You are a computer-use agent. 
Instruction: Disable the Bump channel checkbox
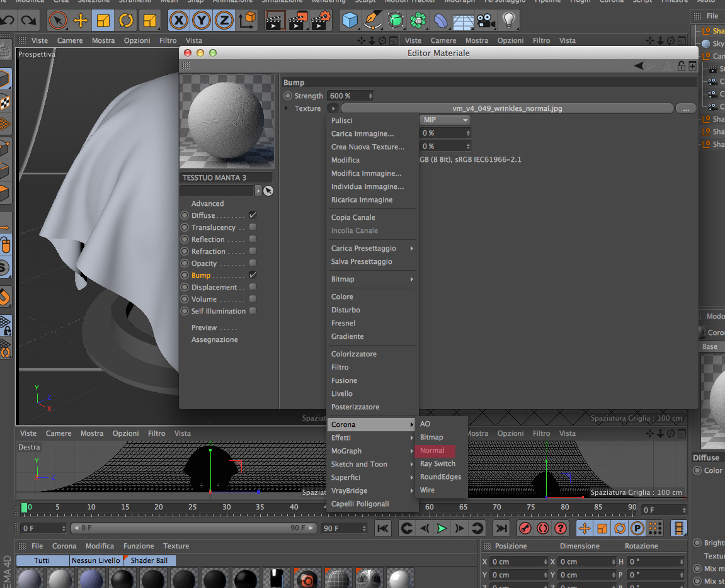click(253, 275)
